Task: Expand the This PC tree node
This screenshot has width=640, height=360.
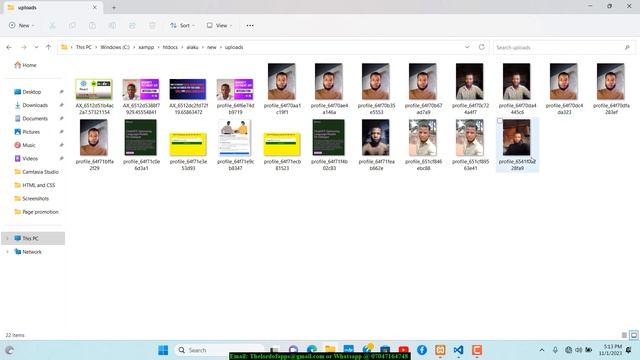Action: (x=7, y=238)
